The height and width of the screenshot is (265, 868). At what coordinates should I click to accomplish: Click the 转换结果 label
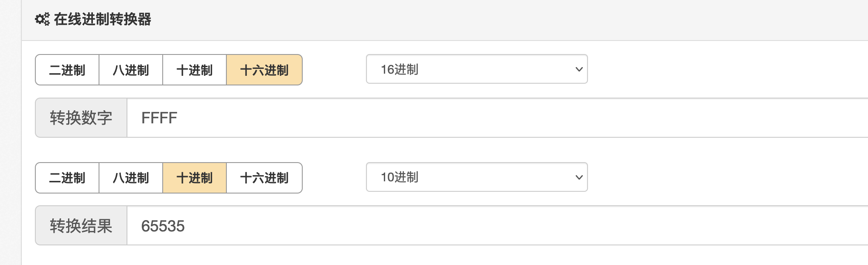coord(81,226)
